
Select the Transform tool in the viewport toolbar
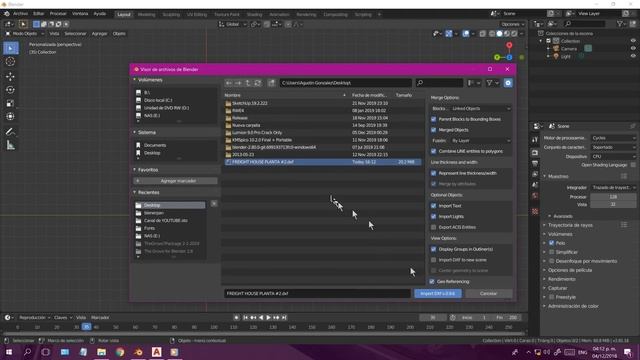(x=11, y=117)
